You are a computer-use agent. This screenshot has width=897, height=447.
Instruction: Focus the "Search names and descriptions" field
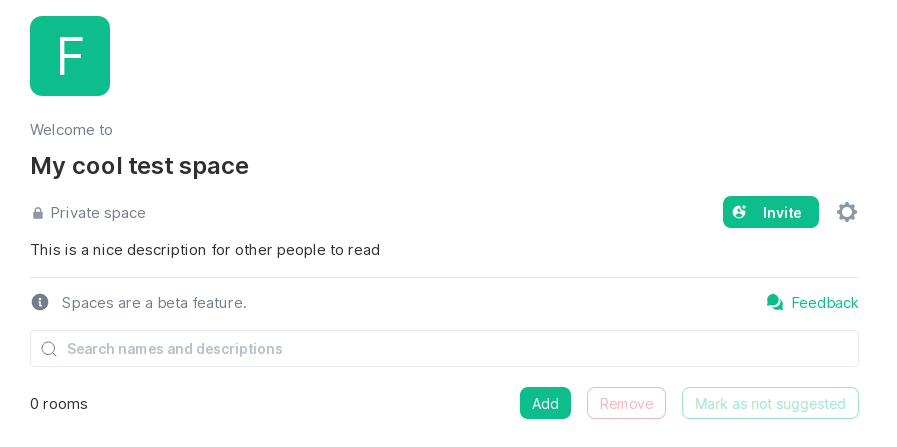click(x=450, y=349)
